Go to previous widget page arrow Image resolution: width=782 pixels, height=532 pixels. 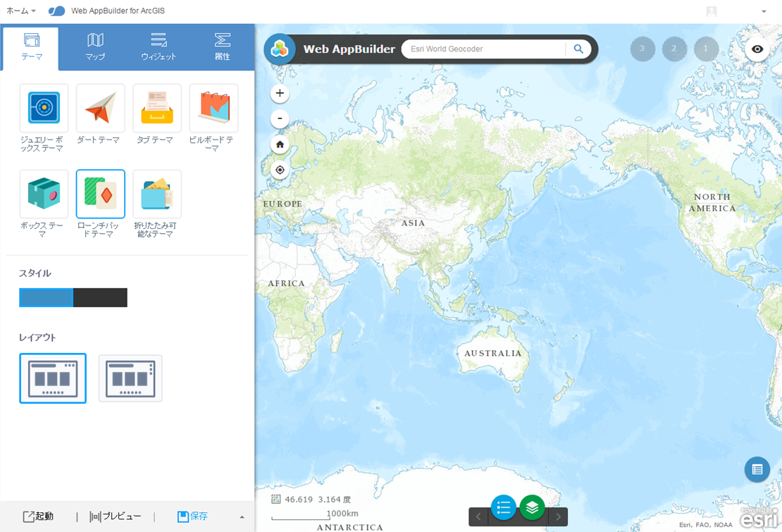[478, 516]
